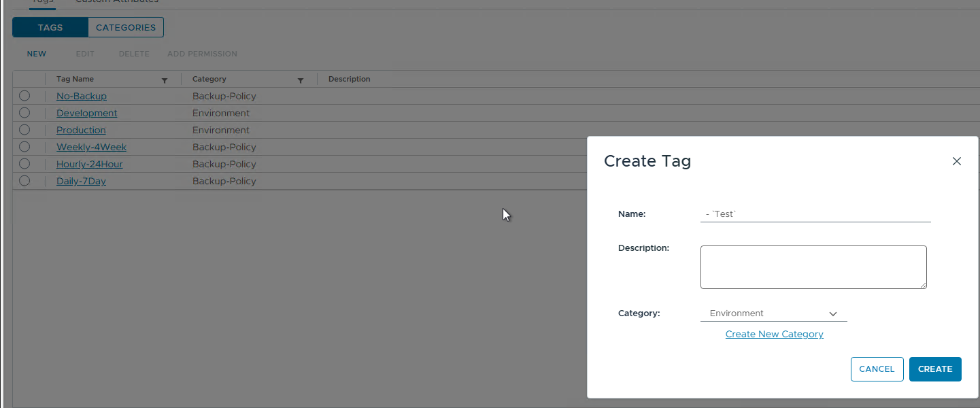Viewport: 980px width, 408px height.
Task: Click New in the tags toolbar
Action: pyautogui.click(x=37, y=54)
